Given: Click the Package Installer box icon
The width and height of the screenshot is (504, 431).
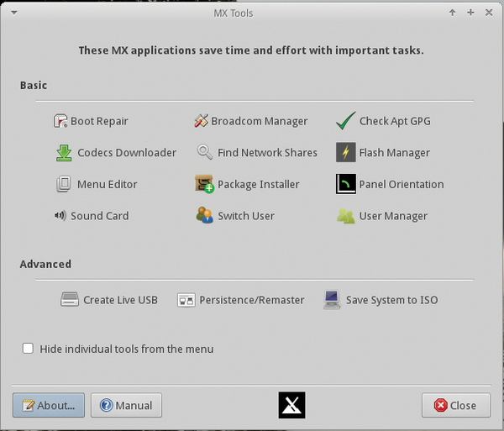Looking at the screenshot, I should 204,184.
